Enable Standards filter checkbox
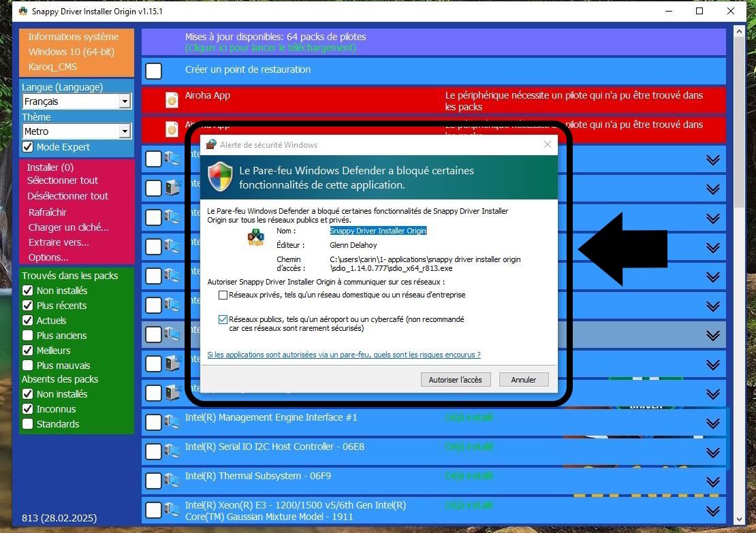Screen dimensions: 756x533 tap(27, 423)
